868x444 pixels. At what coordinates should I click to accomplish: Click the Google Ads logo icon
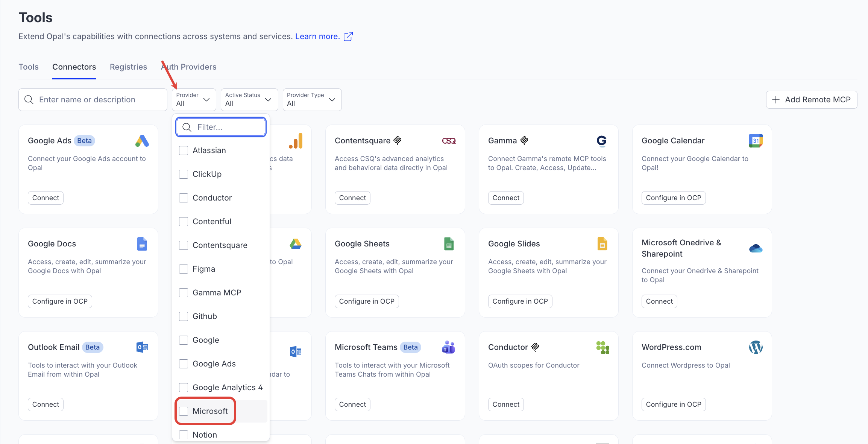pos(142,141)
